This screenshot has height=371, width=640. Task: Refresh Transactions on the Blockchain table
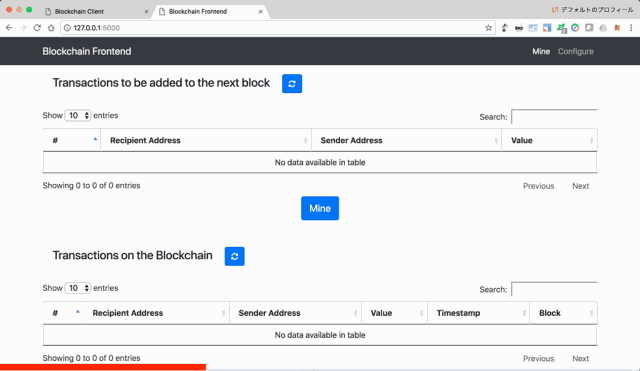click(x=234, y=256)
